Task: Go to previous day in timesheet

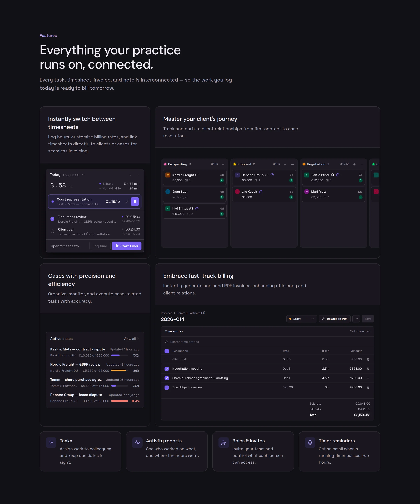Action: [130, 175]
